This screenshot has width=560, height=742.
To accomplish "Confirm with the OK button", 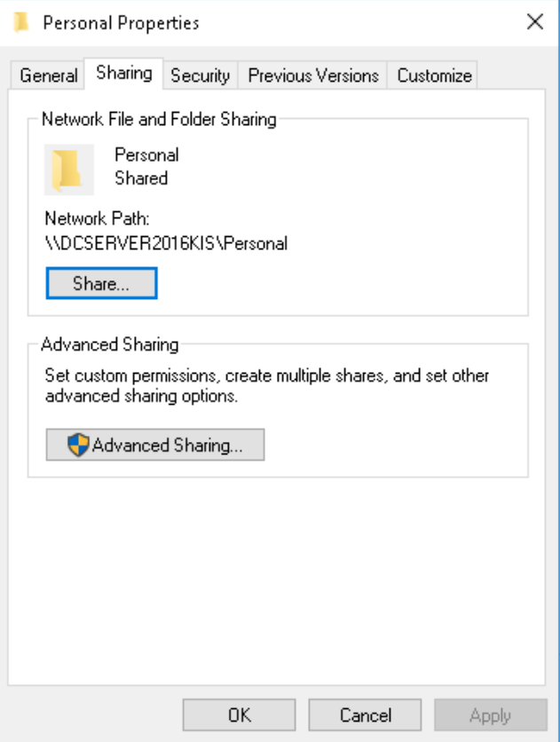I will click(x=240, y=714).
